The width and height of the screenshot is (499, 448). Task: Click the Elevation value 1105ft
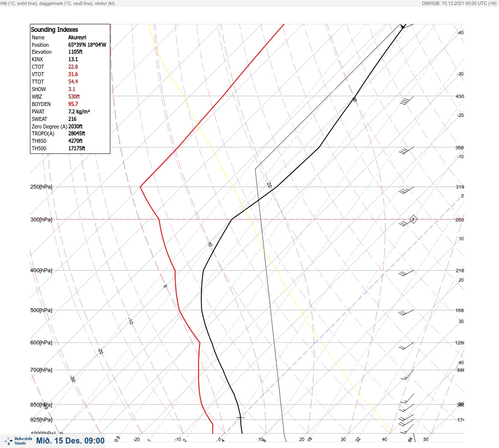76,52
